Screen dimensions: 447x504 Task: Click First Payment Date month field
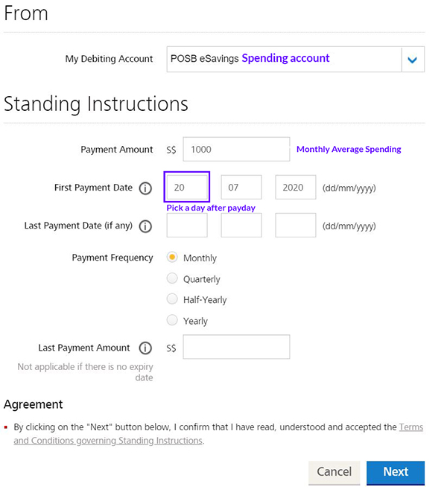[x=241, y=188]
